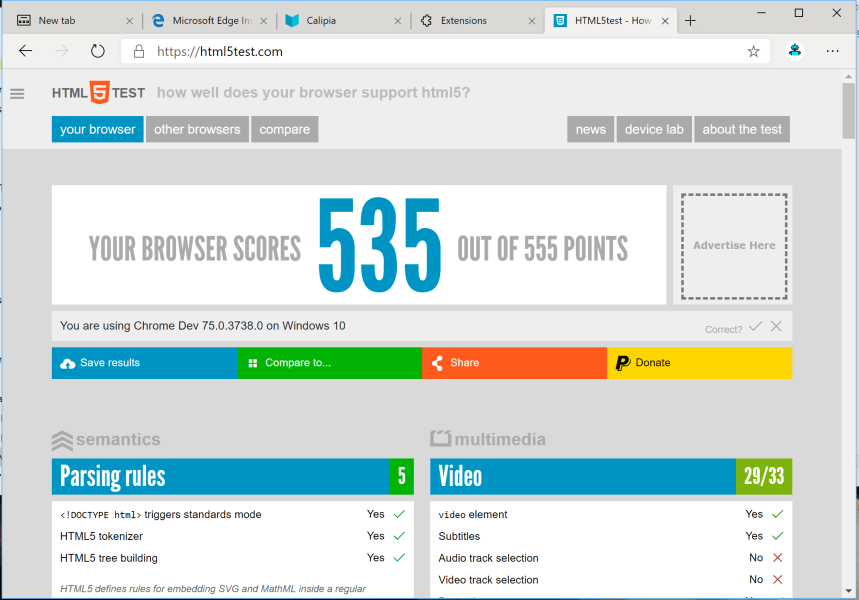Open the hamburger menu on HTML5test
Image resolution: width=859 pixels, height=600 pixels.
click(17, 94)
